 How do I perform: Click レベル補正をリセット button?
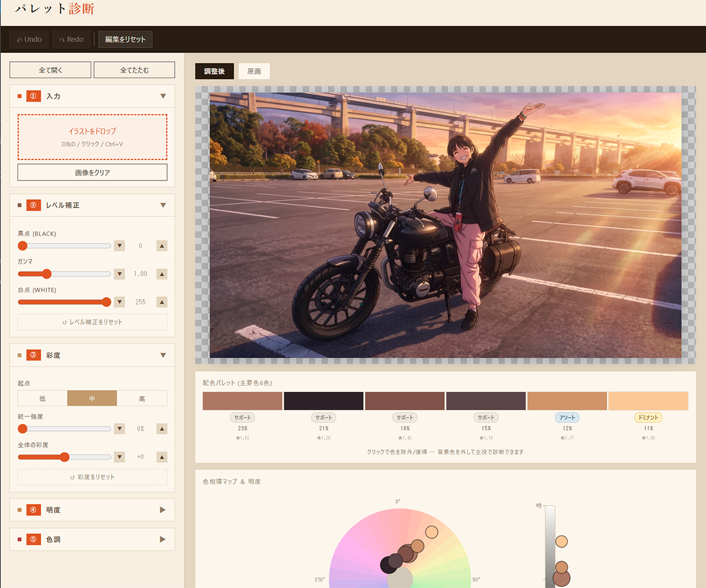[92, 322]
